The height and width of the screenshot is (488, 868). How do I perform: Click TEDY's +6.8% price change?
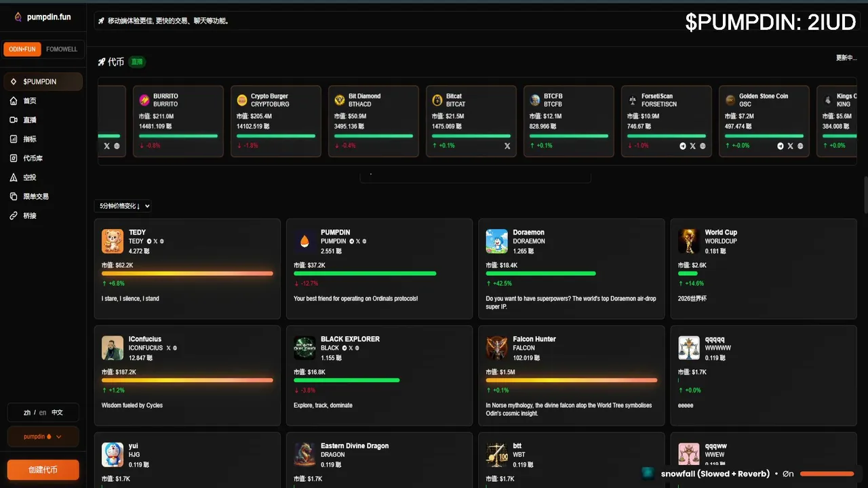coord(113,283)
